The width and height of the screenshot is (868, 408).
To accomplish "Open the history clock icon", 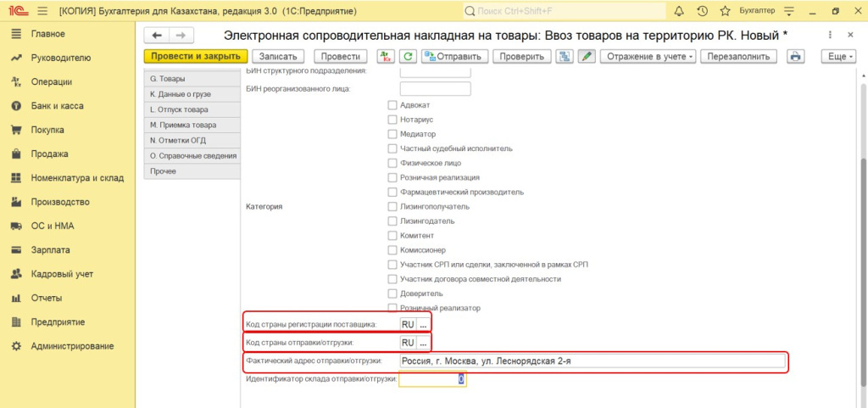I will pyautogui.click(x=702, y=11).
